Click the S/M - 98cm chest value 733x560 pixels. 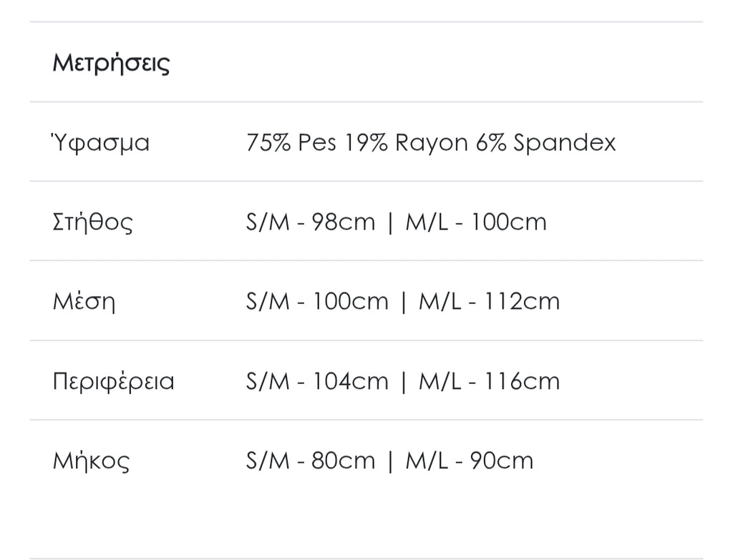tap(310, 222)
